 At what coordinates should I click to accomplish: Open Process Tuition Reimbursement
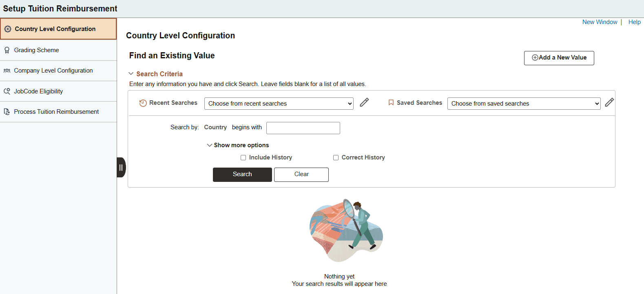(58, 112)
